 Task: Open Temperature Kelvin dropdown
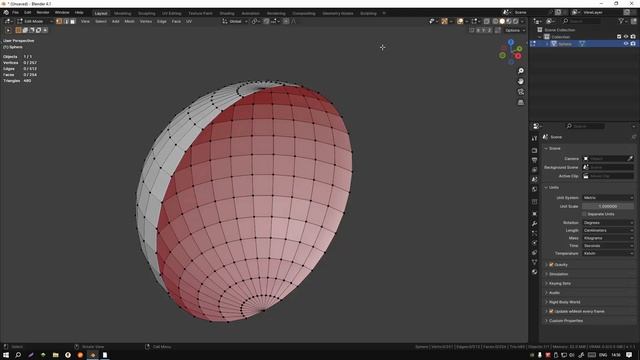608,253
